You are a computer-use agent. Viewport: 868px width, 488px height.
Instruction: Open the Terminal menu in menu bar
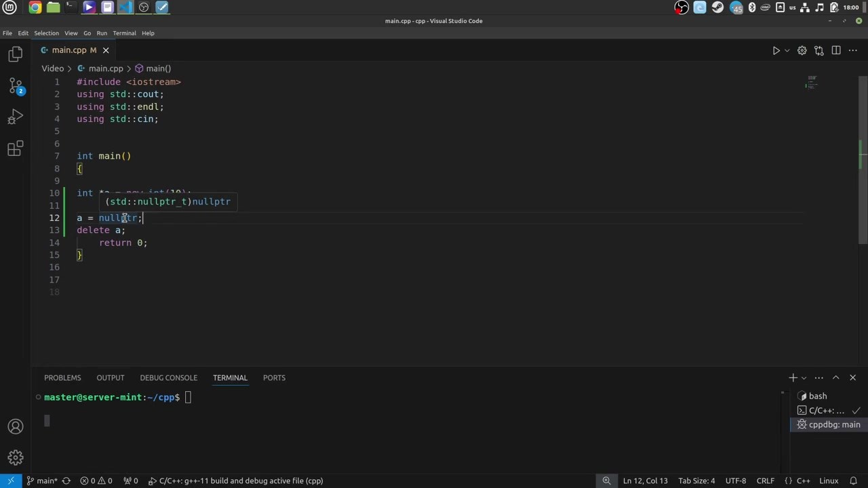point(124,33)
